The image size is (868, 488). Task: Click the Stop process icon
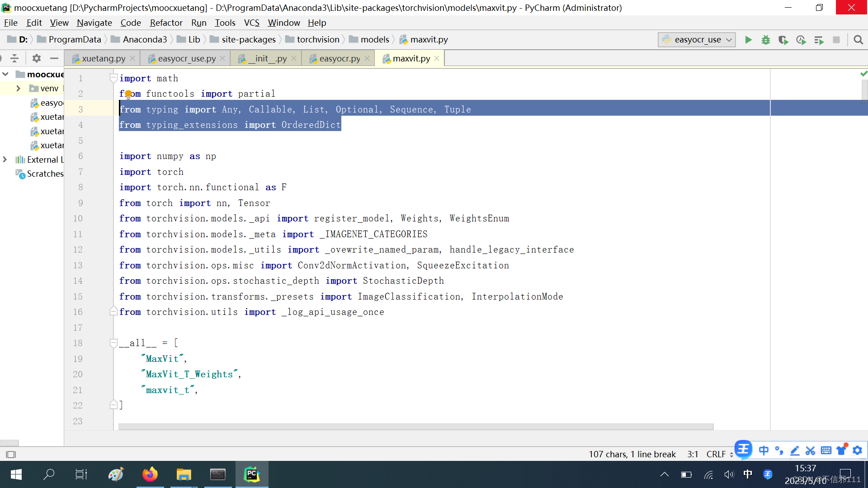[x=836, y=40]
